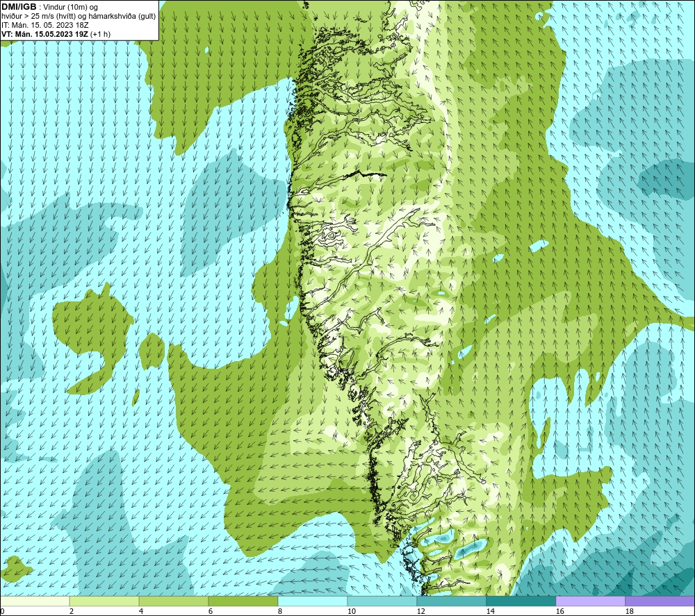
Task: Click the scale label '8'
Action: pos(280,612)
